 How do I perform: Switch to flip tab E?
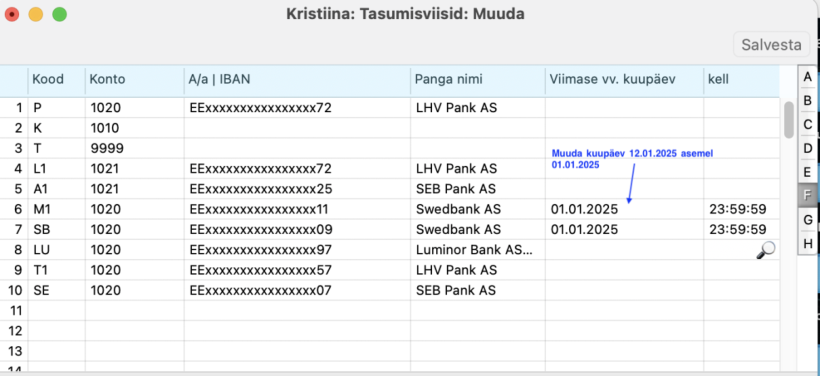(x=807, y=172)
